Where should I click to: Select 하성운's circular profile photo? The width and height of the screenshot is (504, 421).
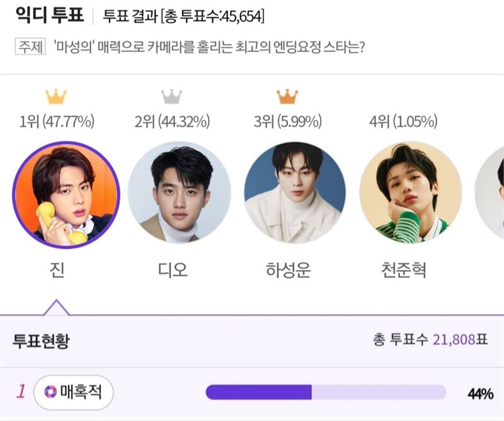click(x=295, y=193)
